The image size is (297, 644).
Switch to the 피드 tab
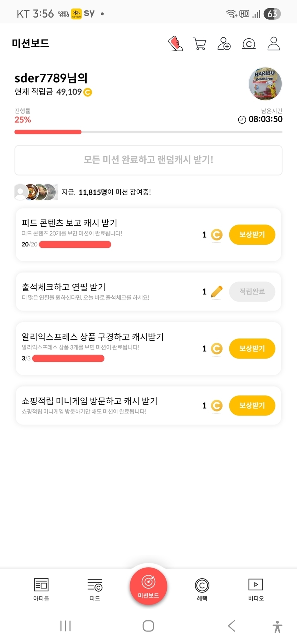point(95,589)
